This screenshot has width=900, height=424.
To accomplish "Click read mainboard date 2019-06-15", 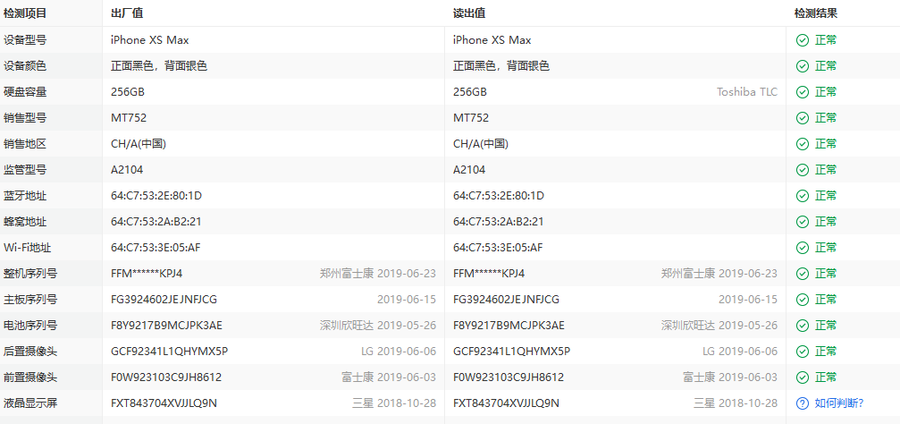I will pos(748,299).
